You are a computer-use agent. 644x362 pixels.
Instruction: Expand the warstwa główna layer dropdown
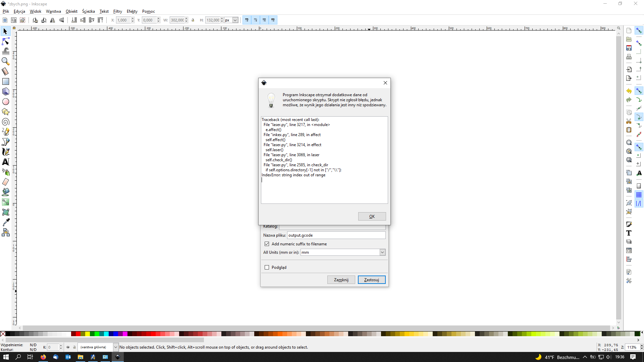tap(115, 347)
